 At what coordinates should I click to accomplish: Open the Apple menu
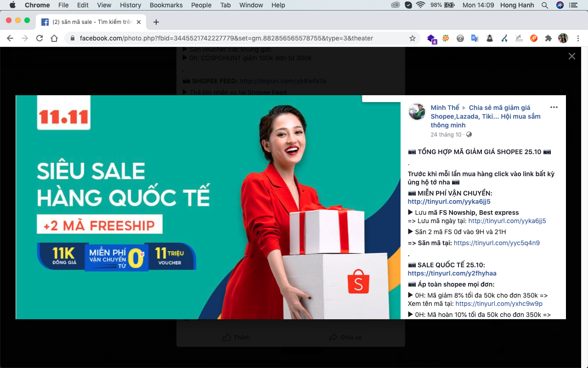pos(12,5)
